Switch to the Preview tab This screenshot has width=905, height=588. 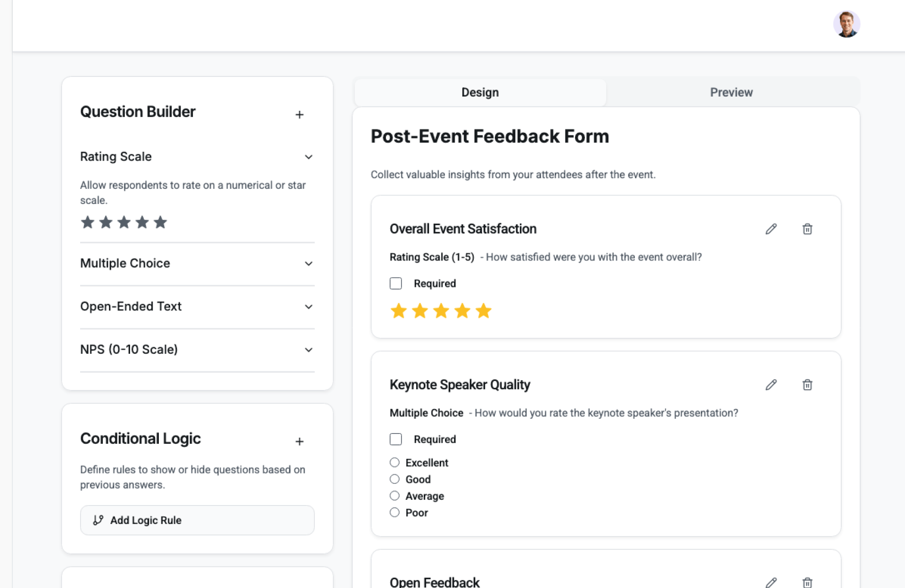pos(731,92)
